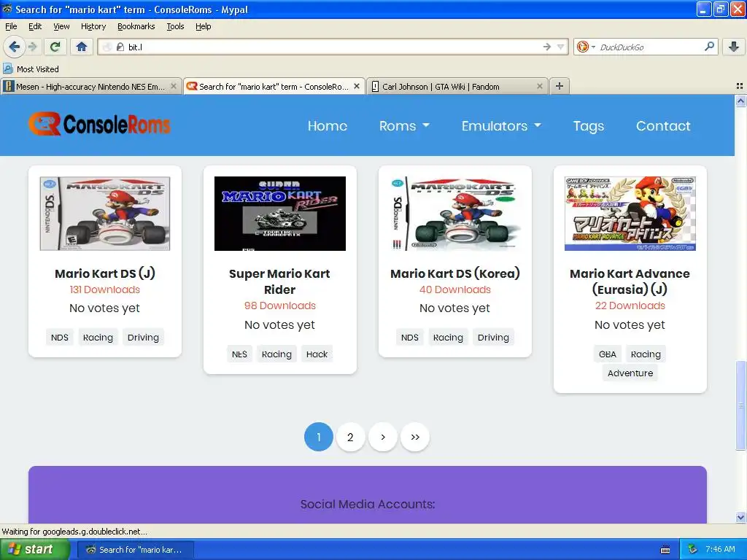Screen dimensions: 747x560
Task: Expand the Roms dropdown menu
Action: 404,125
